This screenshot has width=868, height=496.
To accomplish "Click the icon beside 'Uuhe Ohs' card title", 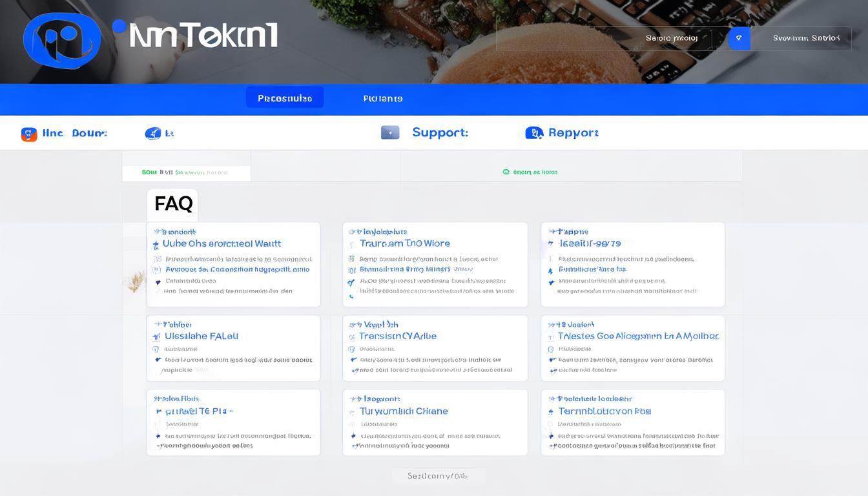I will tap(156, 245).
